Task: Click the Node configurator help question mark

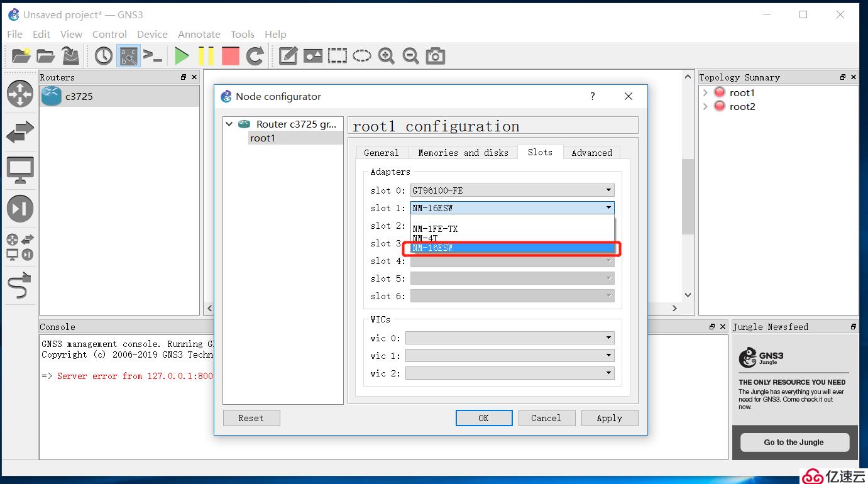Action: pos(592,96)
